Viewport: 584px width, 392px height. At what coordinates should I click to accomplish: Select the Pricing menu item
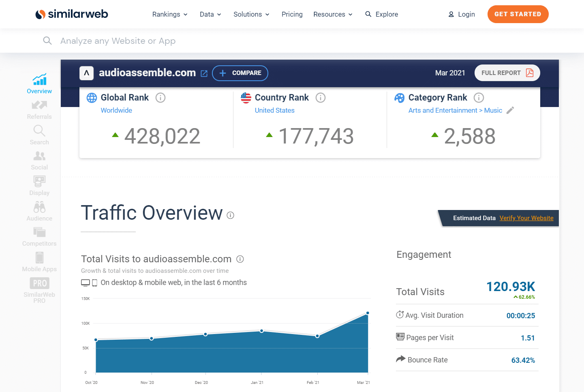(x=292, y=14)
